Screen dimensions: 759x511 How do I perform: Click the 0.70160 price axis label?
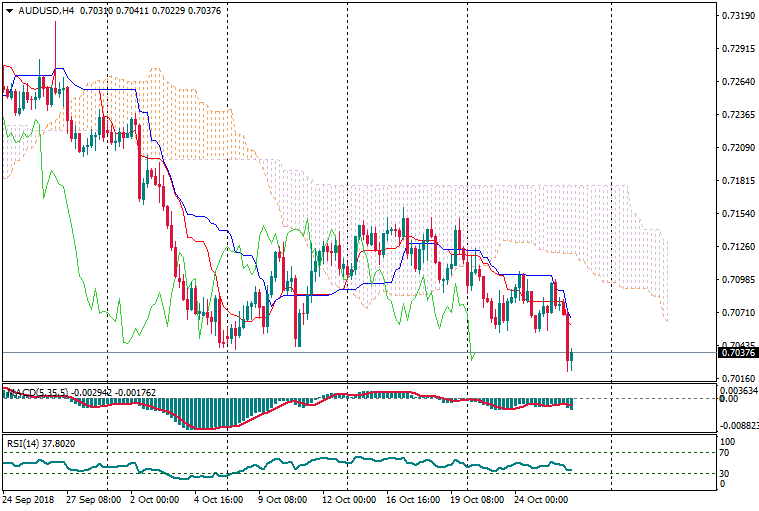point(737,378)
